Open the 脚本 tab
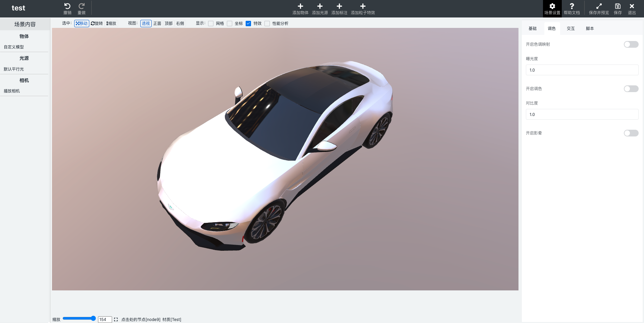Image resolution: width=644 pixels, height=323 pixels. point(590,29)
